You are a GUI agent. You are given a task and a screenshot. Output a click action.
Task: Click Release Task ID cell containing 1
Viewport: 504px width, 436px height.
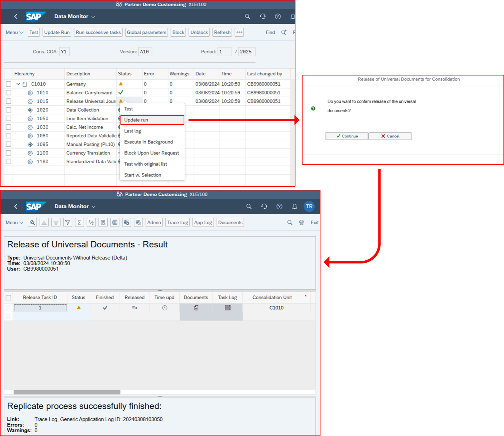click(x=40, y=308)
